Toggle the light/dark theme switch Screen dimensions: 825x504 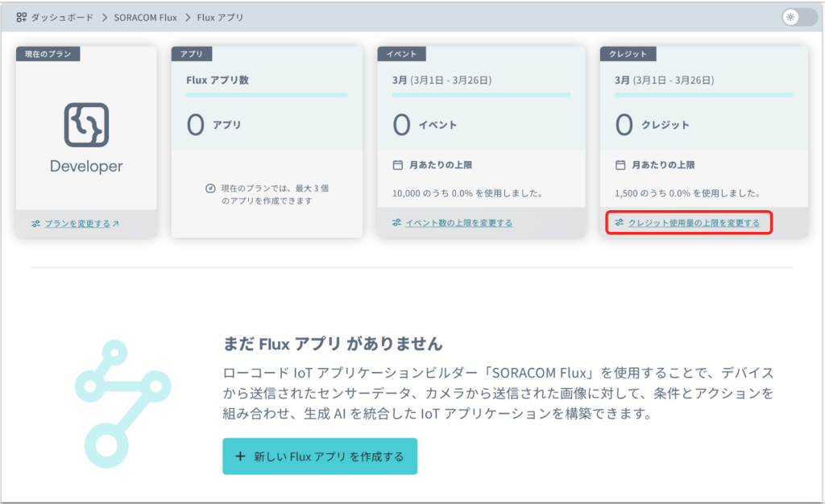coord(799,17)
